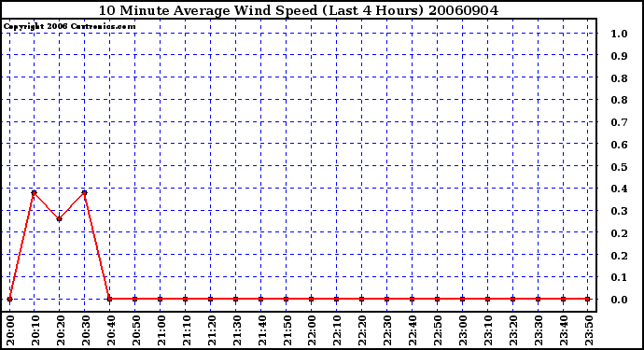Click the 22:10 time axis label
644x350 pixels.
pos(338,330)
